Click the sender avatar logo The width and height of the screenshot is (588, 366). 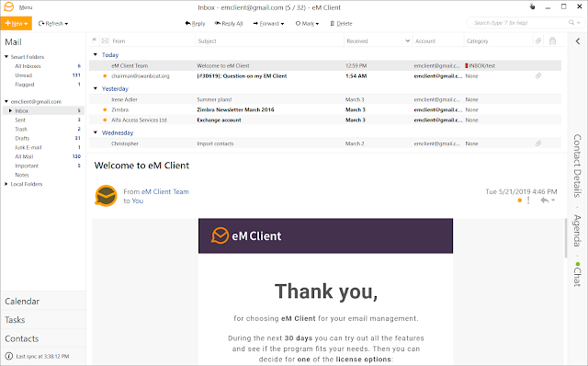pyautogui.click(x=106, y=196)
